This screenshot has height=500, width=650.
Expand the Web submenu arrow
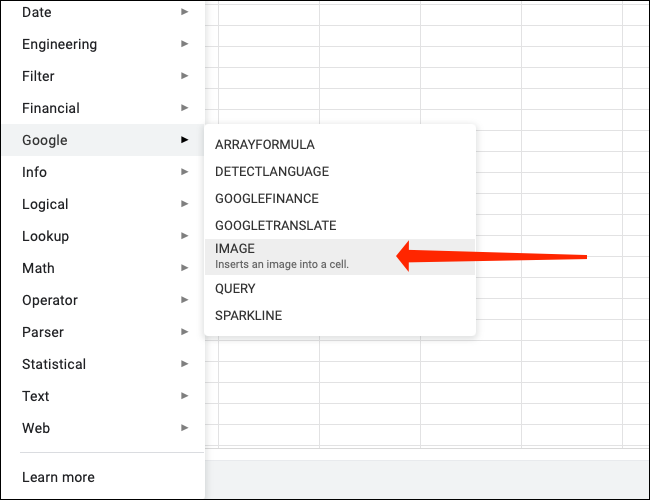[x=184, y=428]
